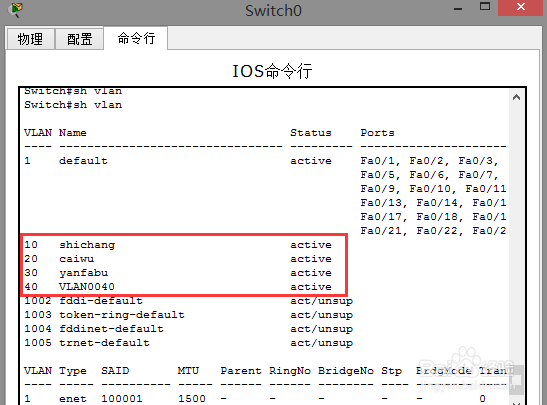Click the Packet Tracer app icon in title bar
547x405 pixels.
click(x=15, y=9)
